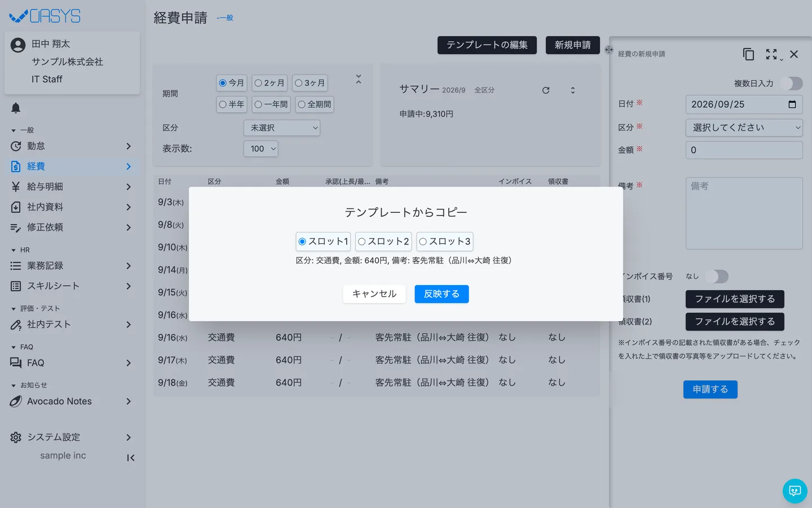Select the 2ヶ月 period radio
This screenshot has height=508, width=812.
click(270, 83)
